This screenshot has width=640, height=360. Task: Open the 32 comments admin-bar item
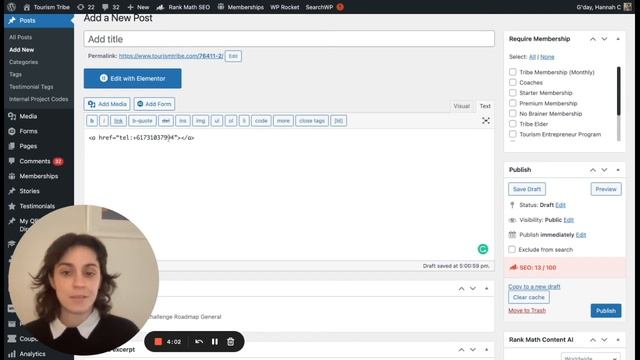pyautogui.click(x=111, y=7)
